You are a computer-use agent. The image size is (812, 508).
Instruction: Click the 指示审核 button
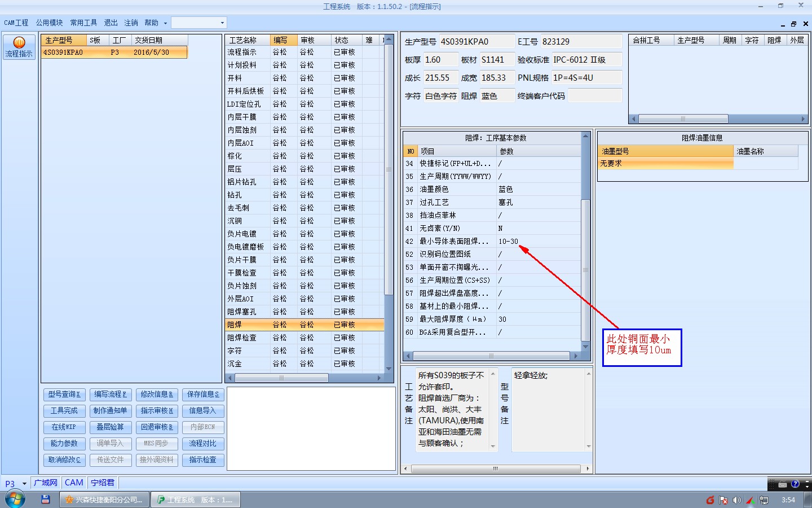click(157, 410)
